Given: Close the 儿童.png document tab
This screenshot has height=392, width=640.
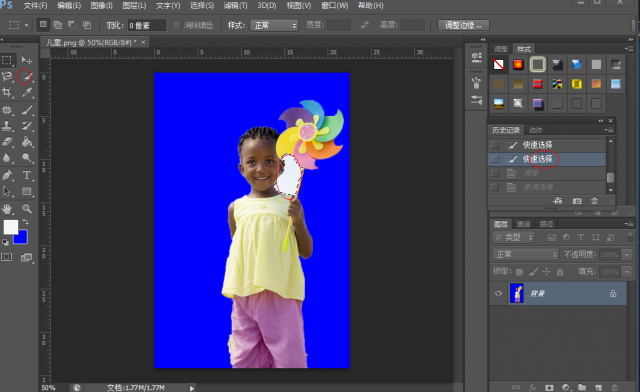Looking at the screenshot, I should click(x=143, y=42).
